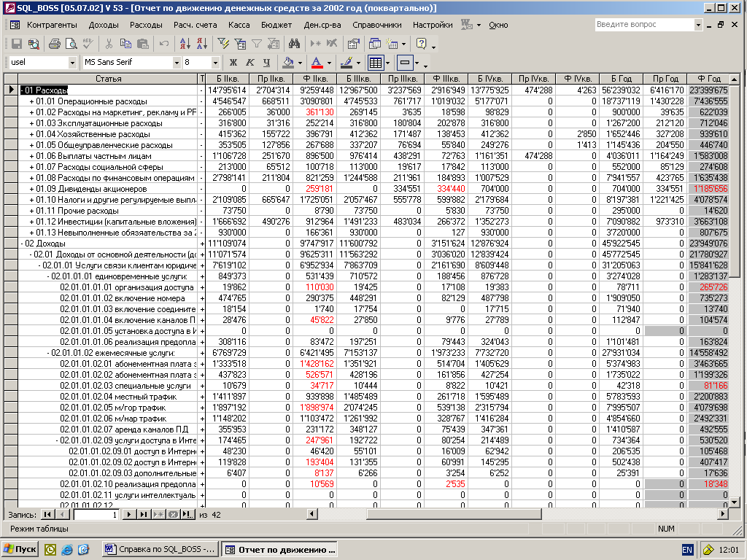Click the Print toolbar icon
Screen dimensions: 747x560
(x=54, y=44)
